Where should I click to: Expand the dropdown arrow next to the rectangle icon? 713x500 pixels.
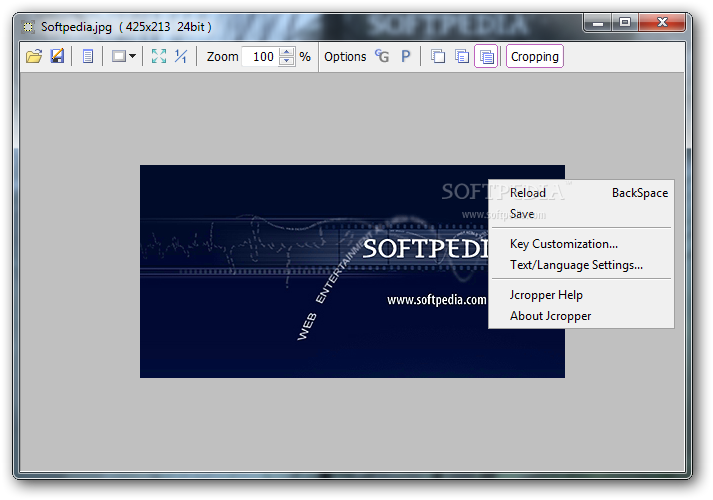132,56
